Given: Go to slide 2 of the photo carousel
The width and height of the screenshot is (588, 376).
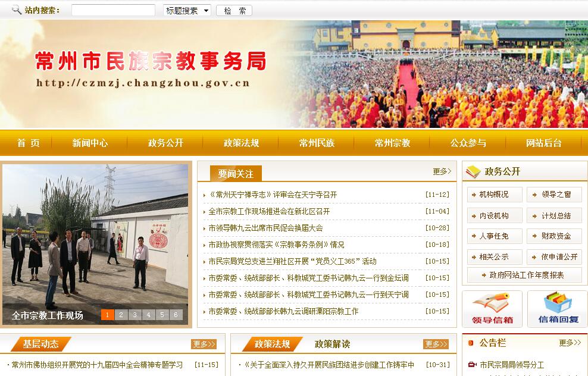Looking at the screenshot, I should (121, 315).
